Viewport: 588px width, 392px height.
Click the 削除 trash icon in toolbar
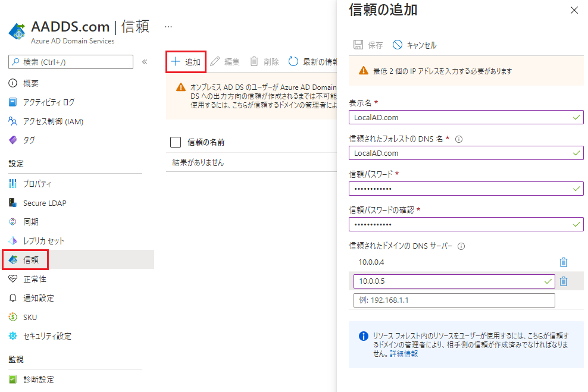click(x=254, y=61)
